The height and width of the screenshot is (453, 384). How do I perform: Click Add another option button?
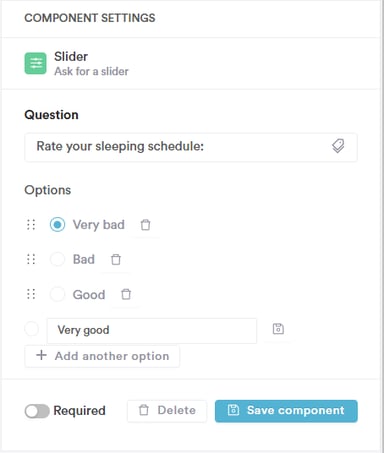click(x=102, y=356)
